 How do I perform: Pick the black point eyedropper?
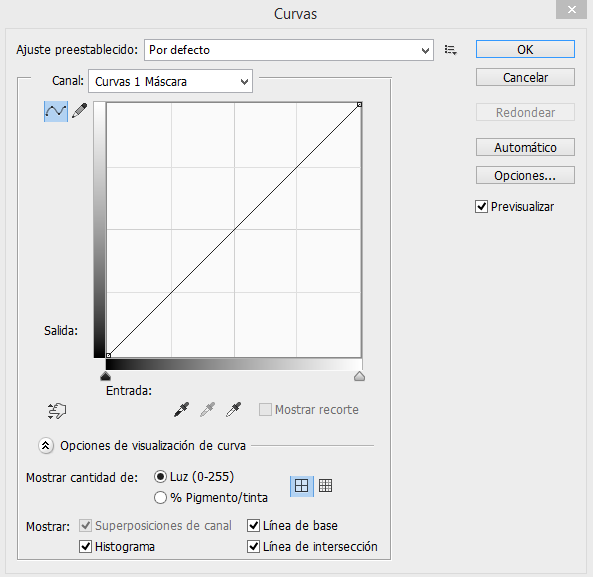point(182,409)
